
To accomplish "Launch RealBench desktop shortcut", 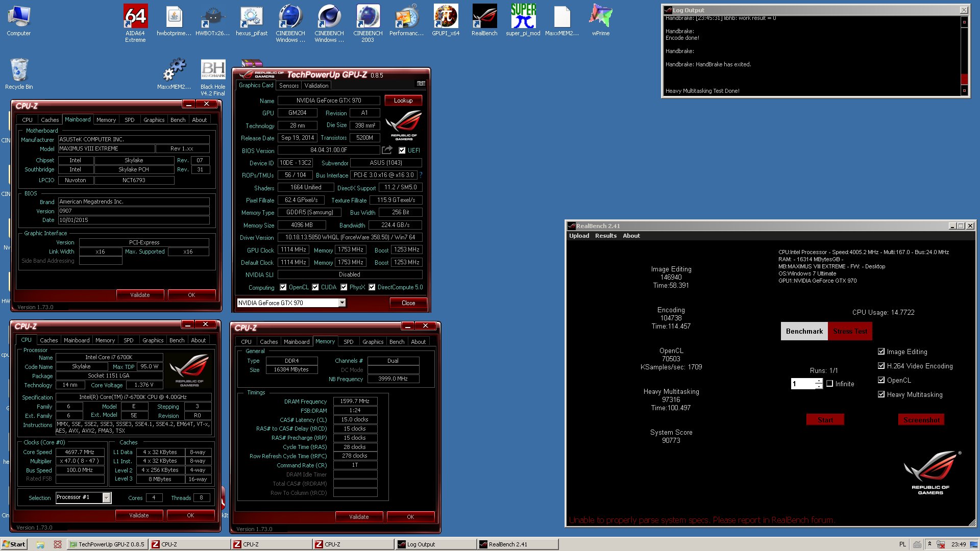I will pyautogui.click(x=484, y=20).
